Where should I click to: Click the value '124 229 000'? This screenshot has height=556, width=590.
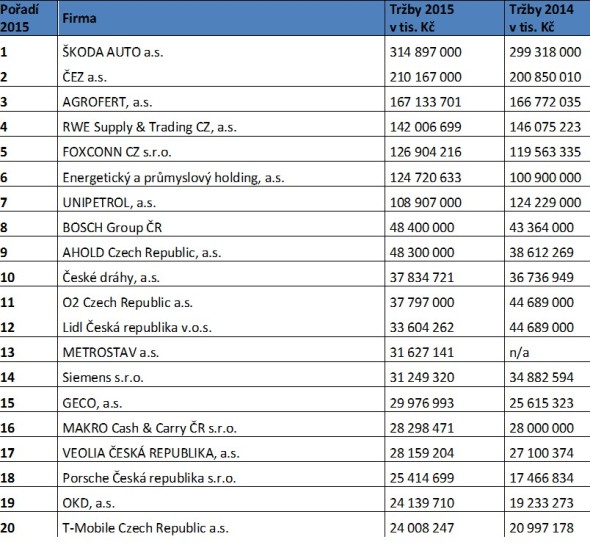click(545, 202)
